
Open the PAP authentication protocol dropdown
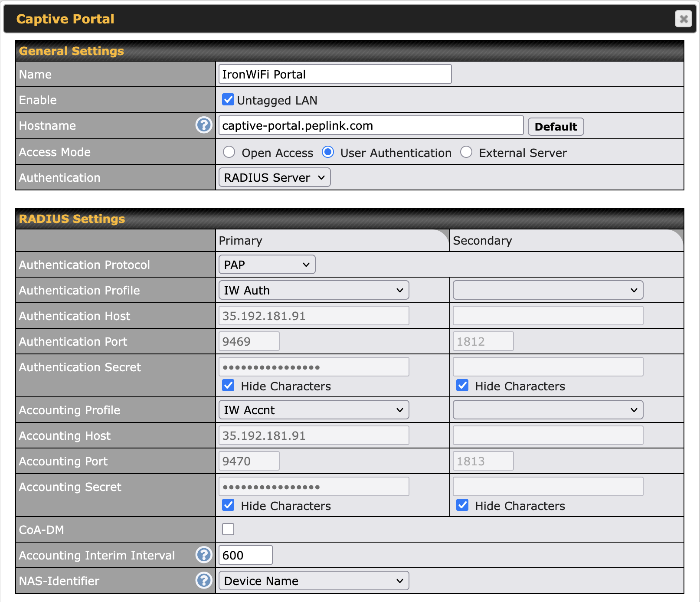267,265
